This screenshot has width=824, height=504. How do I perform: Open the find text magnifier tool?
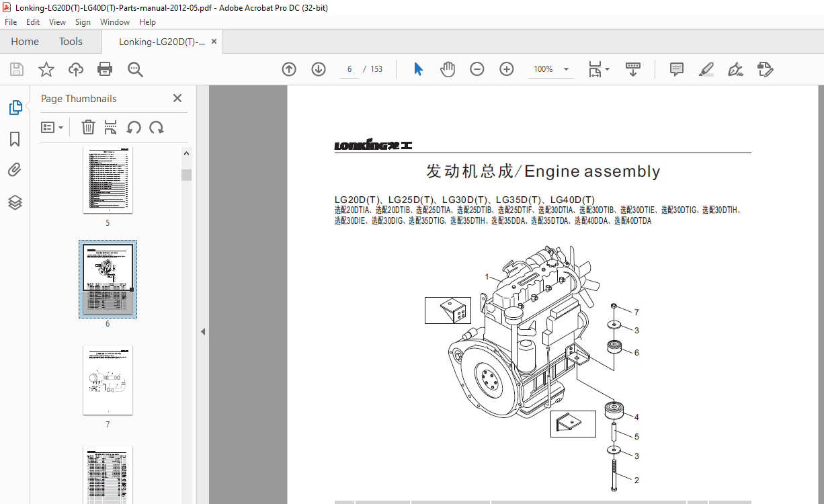click(x=135, y=69)
